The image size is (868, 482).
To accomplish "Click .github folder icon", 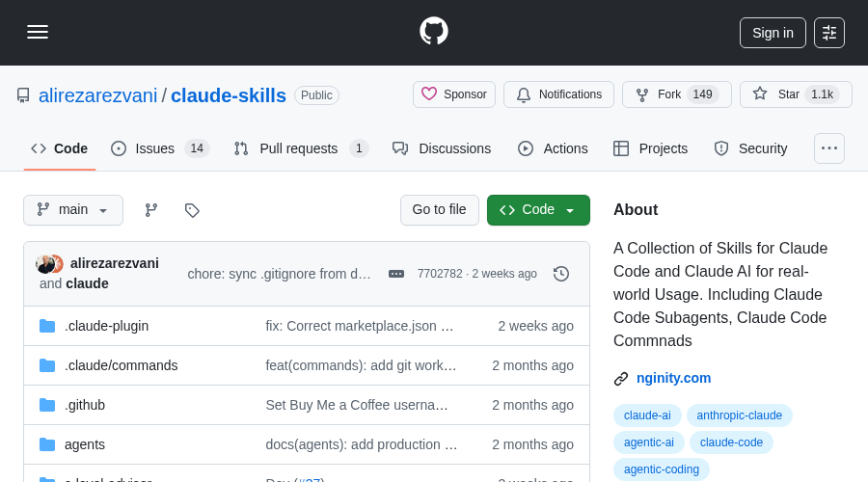I will tap(47, 405).
